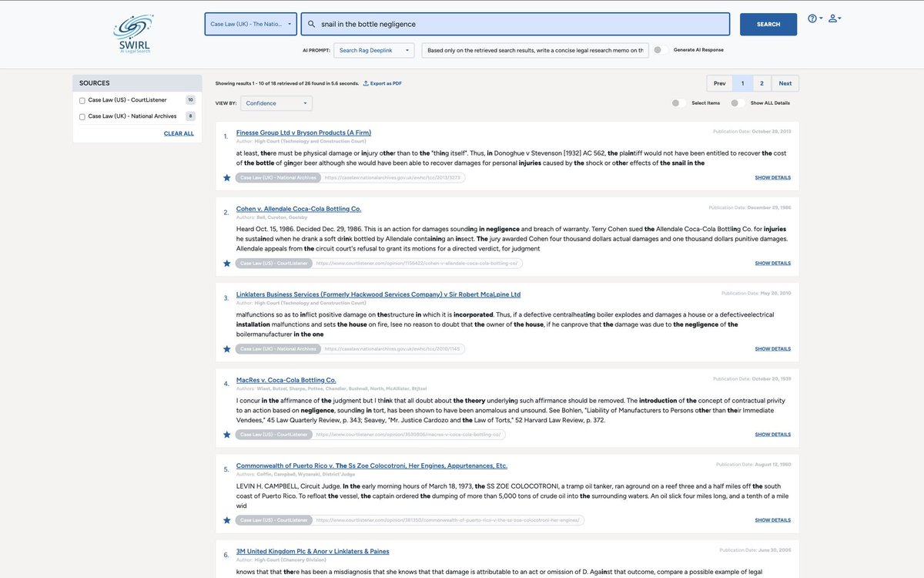Viewport: 924px width, 578px height.
Task: Open the Search Rag Deeplink prompt dropdown
Action: [x=373, y=50]
